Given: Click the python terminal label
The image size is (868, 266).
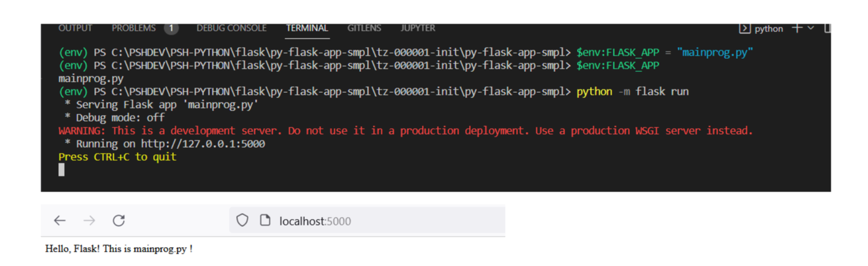Looking at the screenshot, I should [769, 29].
